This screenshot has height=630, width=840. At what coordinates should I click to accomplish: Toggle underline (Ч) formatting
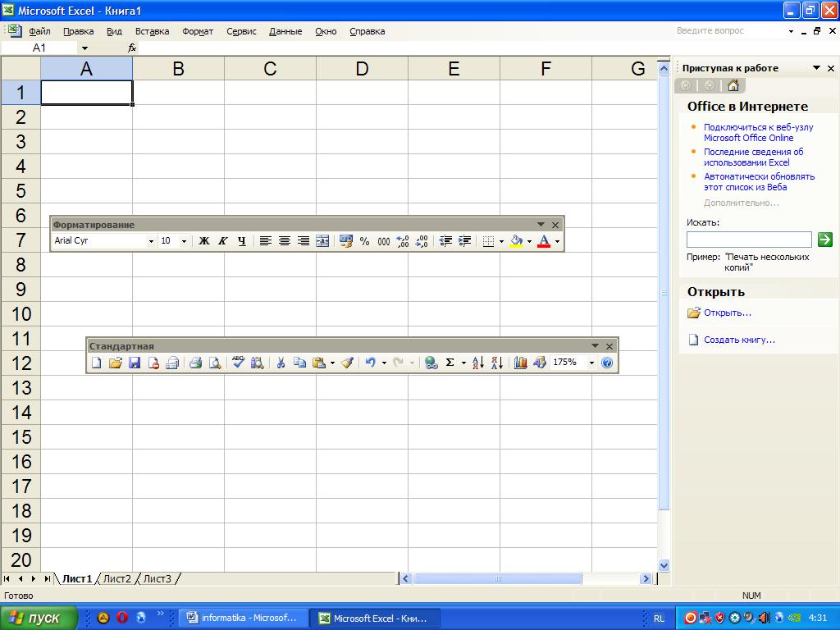242,241
